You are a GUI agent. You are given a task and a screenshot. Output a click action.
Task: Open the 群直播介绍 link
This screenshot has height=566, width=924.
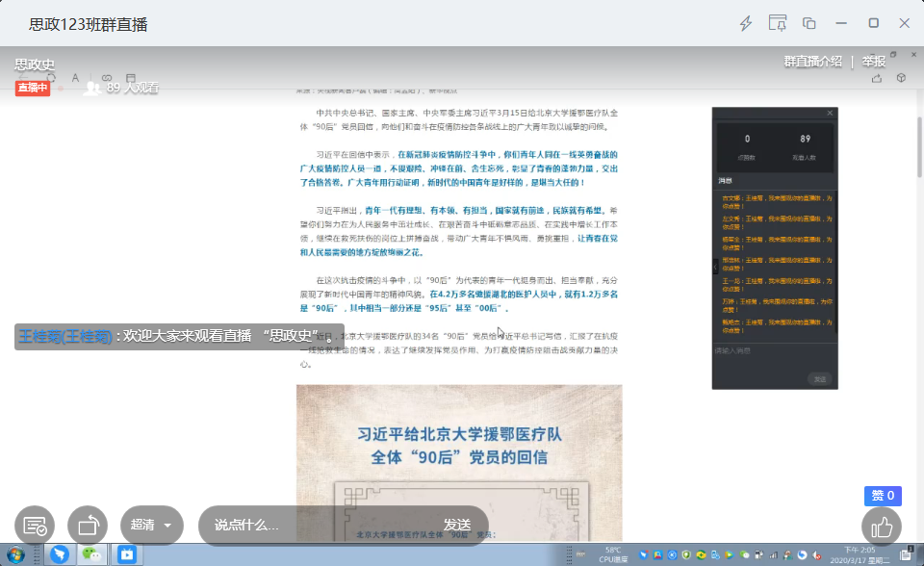coord(813,61)
